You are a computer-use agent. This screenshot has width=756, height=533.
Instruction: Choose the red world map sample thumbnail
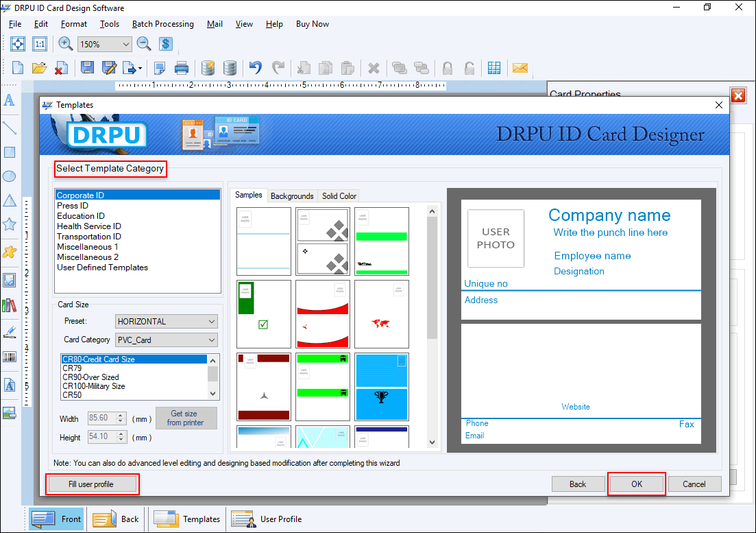point(381,314)
